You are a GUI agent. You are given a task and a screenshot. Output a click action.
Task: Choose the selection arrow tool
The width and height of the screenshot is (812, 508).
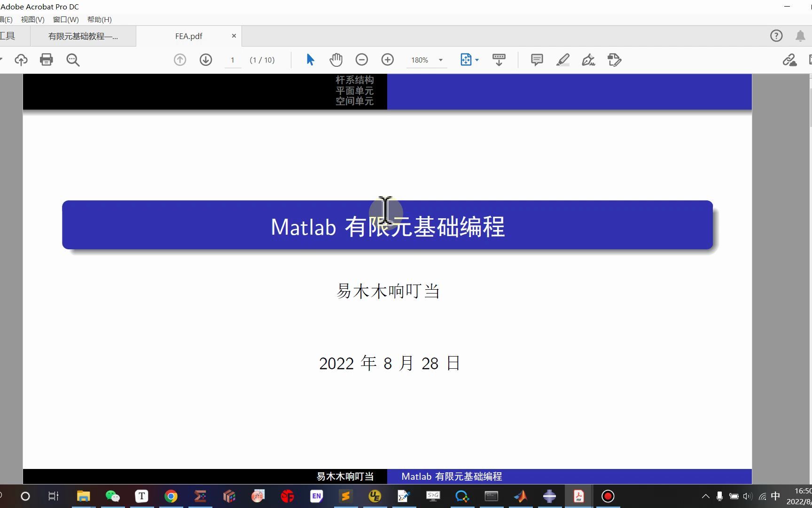click(x=310, y=60)
